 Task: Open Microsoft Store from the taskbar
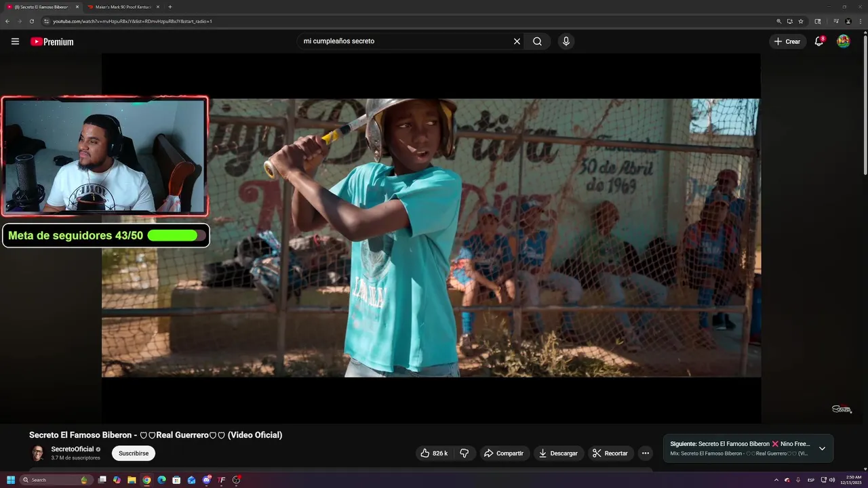tap(176, 480)
